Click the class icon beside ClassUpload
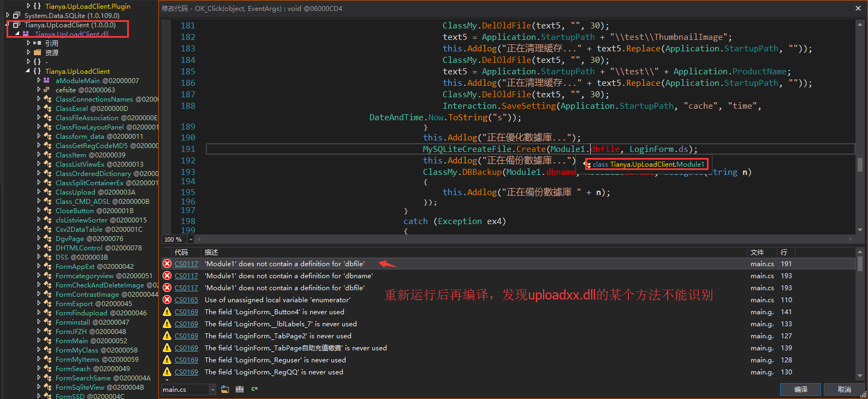 coord(47,192)
